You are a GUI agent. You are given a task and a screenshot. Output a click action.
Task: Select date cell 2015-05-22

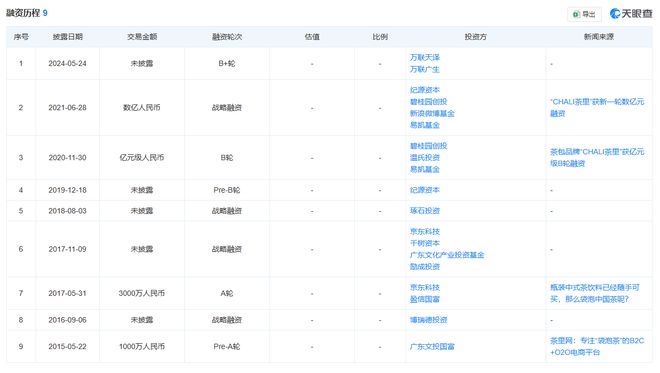point(67,346)
